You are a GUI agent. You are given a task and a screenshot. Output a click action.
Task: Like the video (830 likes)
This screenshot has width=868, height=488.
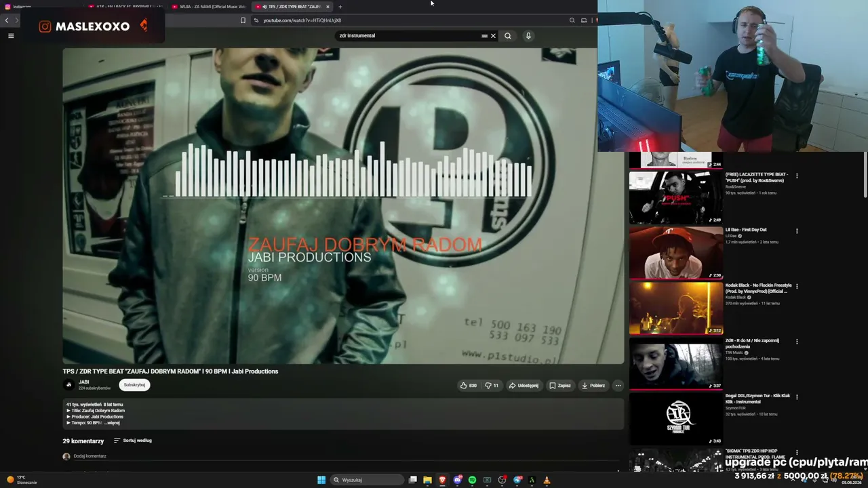click(469, 386)
